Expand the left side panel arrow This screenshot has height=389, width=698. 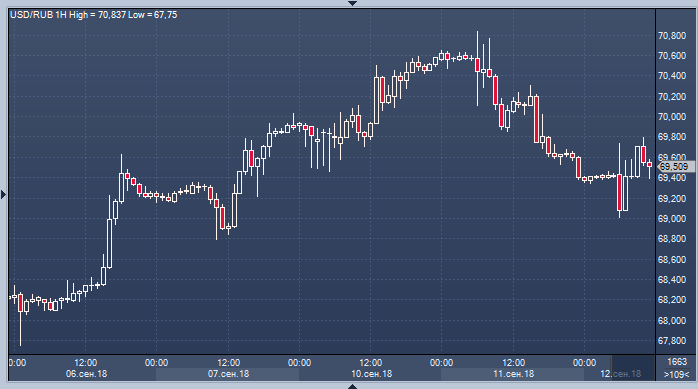4,194
